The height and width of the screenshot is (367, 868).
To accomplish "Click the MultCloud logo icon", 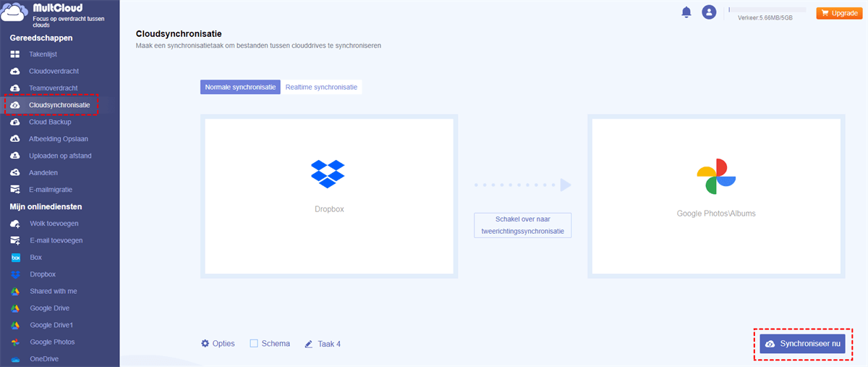I will coord(15,14).
